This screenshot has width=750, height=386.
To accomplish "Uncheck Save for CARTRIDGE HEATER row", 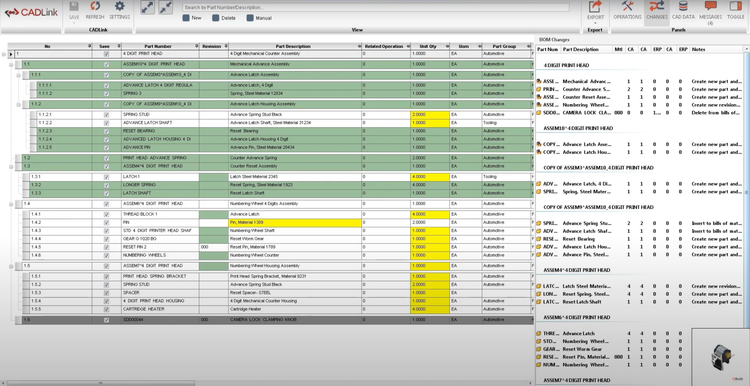I will 106,309.
